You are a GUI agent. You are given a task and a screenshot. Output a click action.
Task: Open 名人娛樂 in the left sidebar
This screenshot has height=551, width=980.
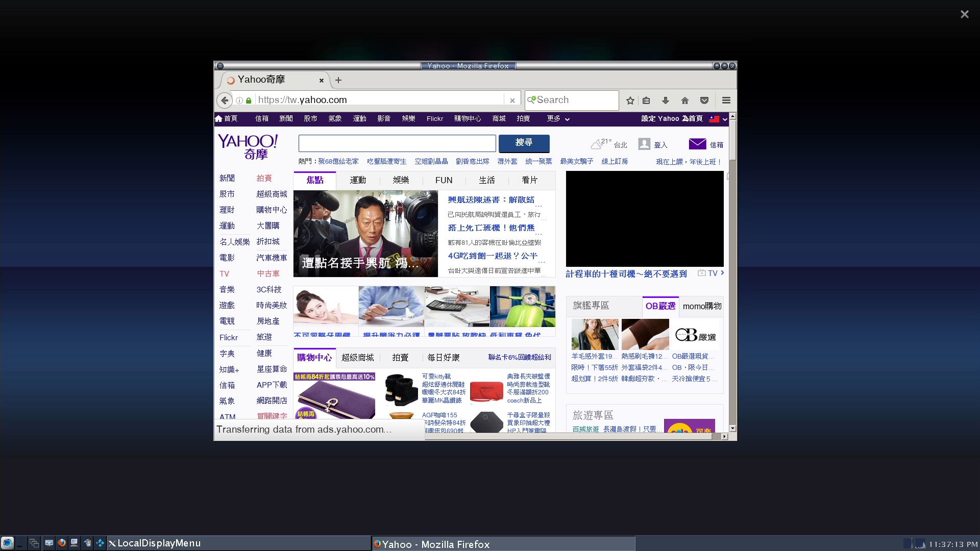click(235, 242)
